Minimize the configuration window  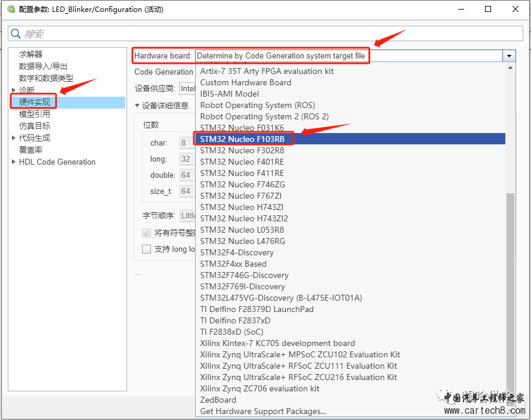click(x=461, y=9)
